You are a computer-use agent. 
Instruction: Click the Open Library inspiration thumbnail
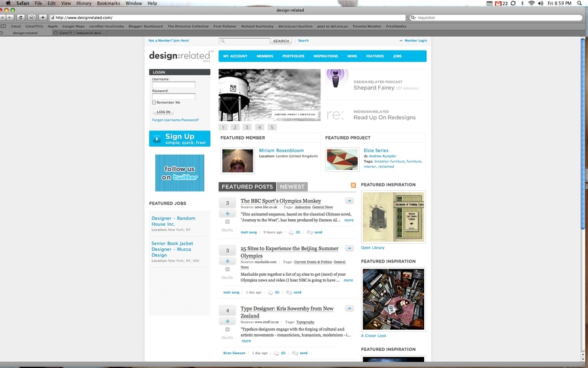[393, 217]
